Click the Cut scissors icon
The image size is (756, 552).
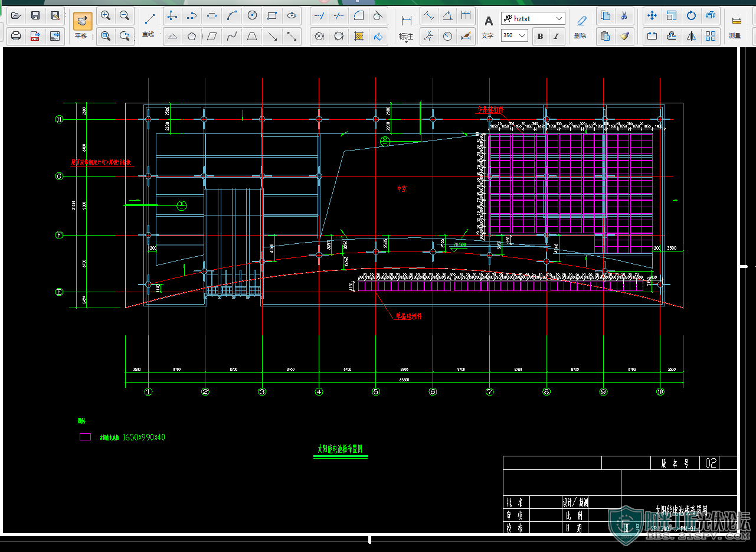click(x=624, y=16)
